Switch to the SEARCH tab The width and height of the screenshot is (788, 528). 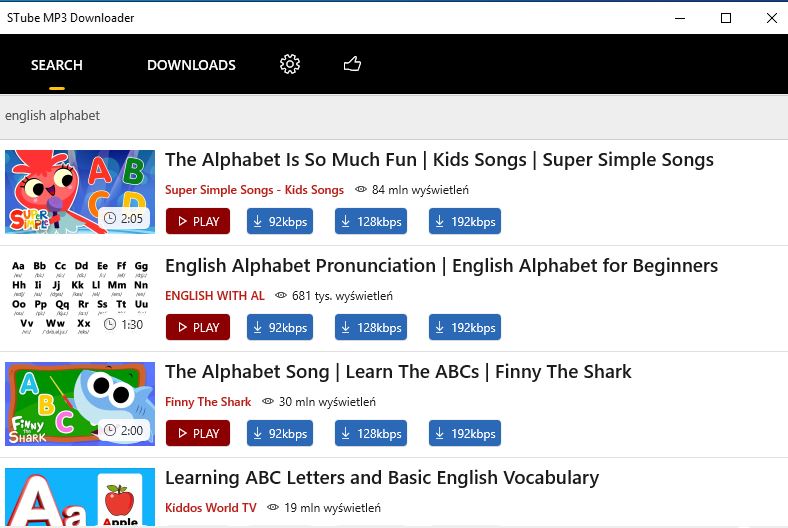(x=57, y=65)
